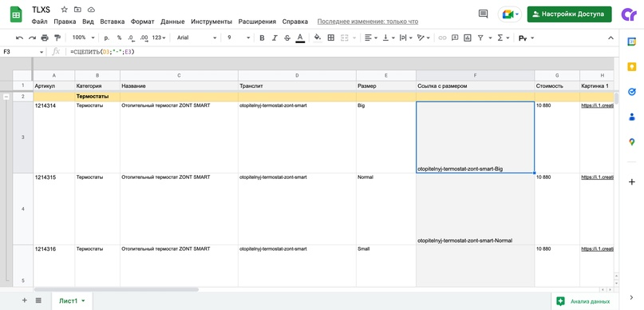This screenshot has width=644, height=310.
Task: Star the TLXS document
Action: 64,10
